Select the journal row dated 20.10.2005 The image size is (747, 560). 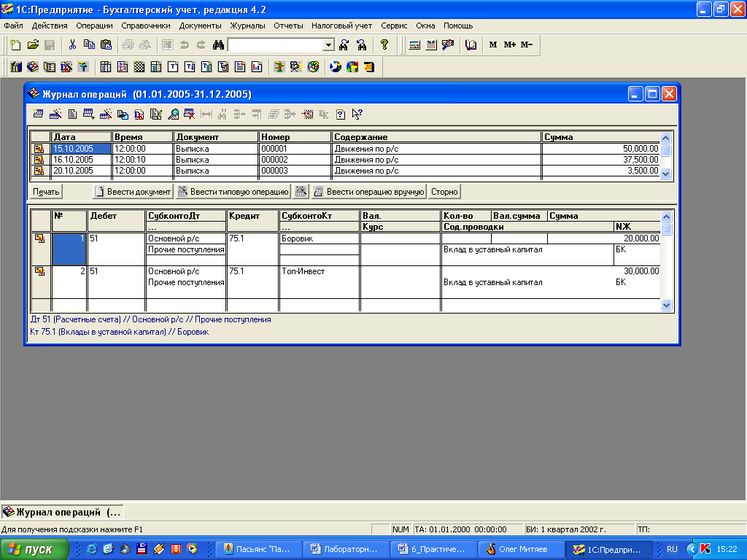[x=345, y=171]
